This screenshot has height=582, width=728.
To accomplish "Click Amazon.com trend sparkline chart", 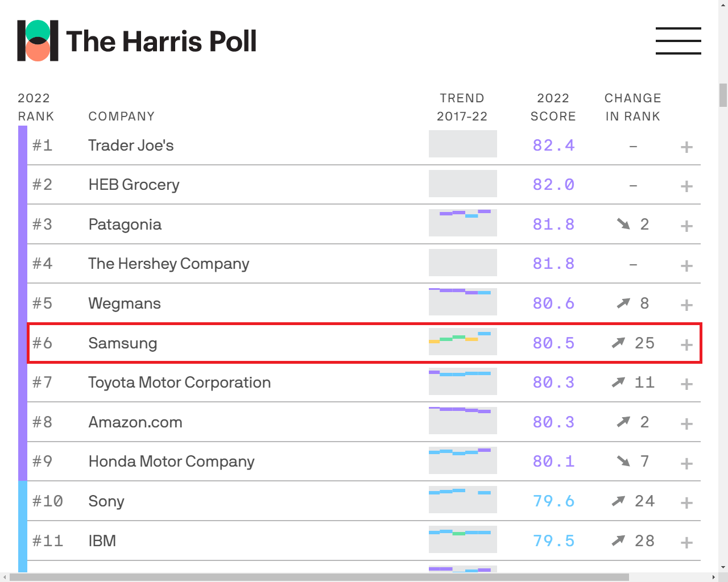I will point(463,421).
